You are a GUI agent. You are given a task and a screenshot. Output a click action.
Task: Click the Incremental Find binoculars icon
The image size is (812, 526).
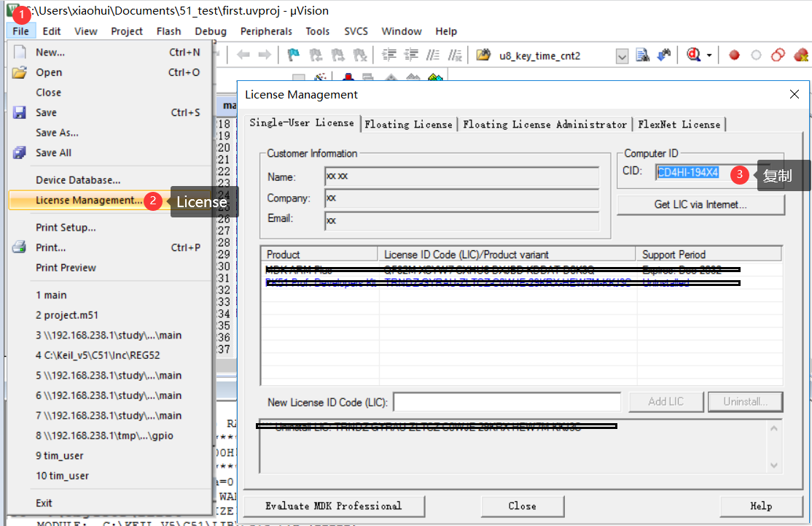point(665,55)
